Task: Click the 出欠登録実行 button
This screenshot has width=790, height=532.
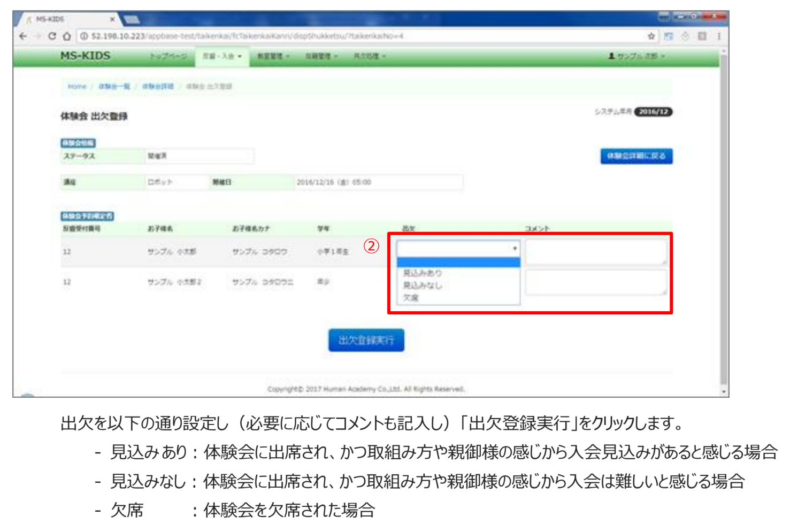Action: pyautogui.click(x=366, y=340)
